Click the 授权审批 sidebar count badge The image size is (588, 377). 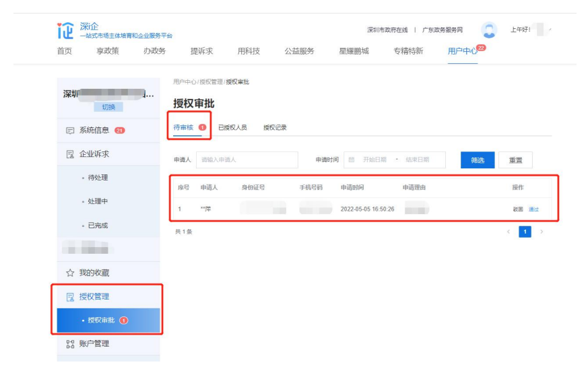pos(123,320)
